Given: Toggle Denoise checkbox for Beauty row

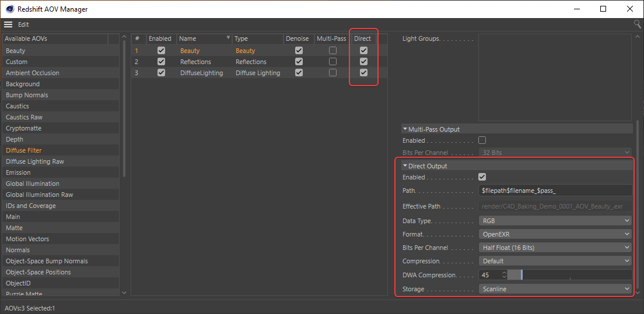Looking at the screenshot, I should (x=299, y=51).
